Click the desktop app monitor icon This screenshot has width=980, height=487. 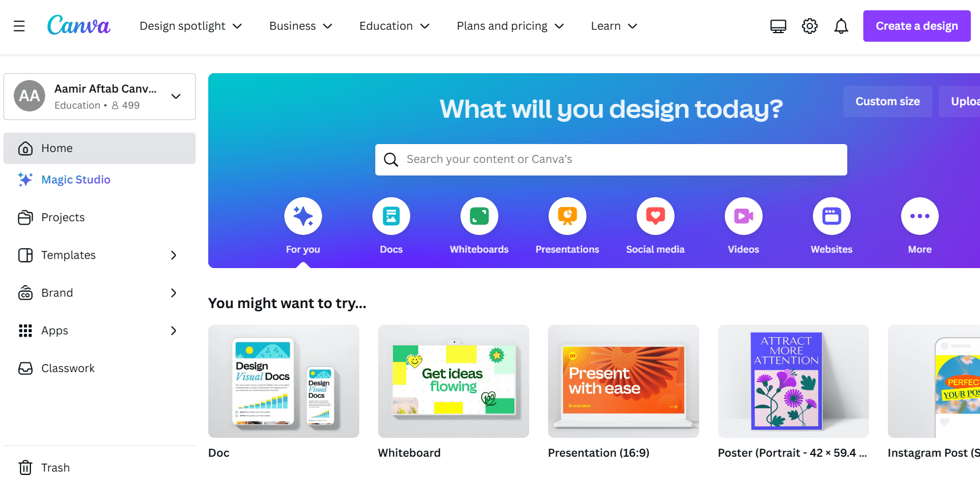[x=778, y=26]
